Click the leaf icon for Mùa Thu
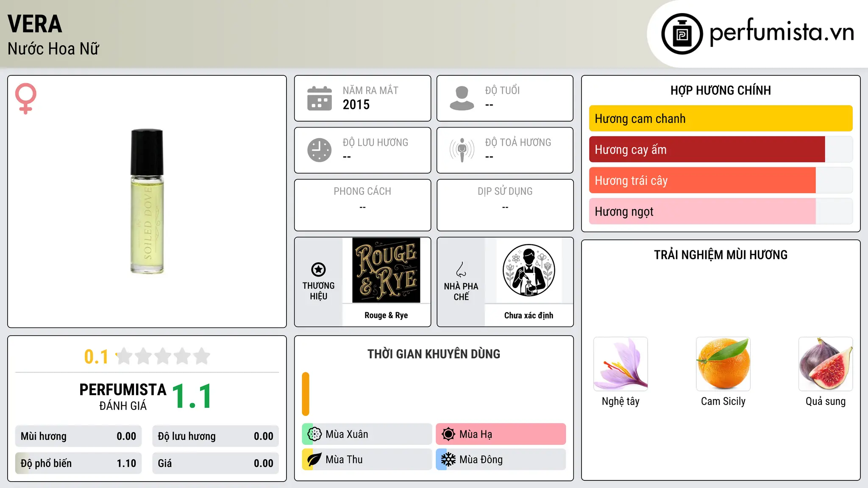The width and height of the screenshot is (868, 488). pyautogui.click(x=314, y=460)
